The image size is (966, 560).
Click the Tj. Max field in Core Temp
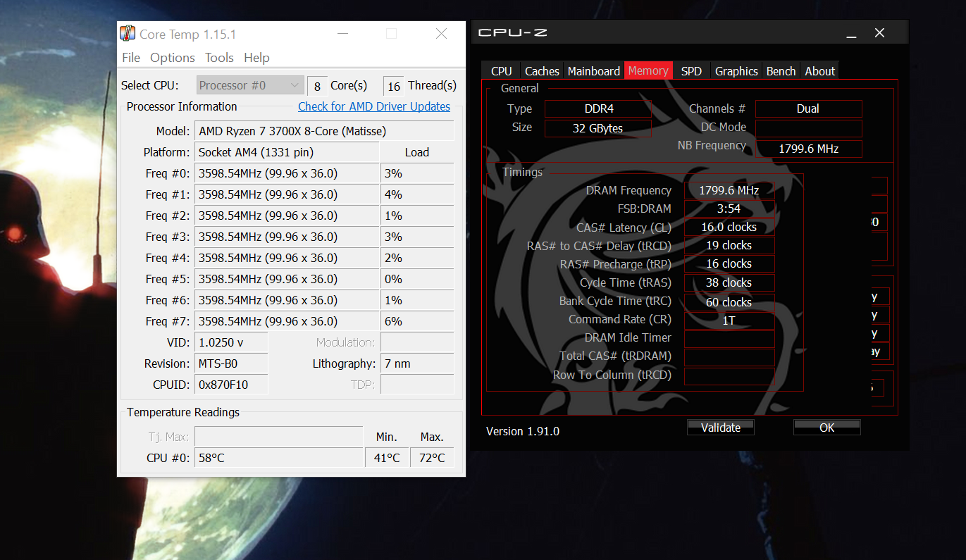tap(279, 437)
